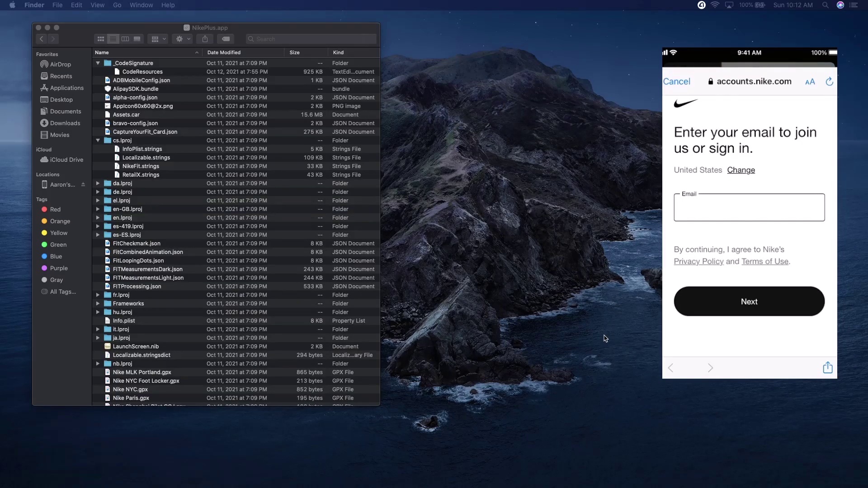Screen dimensions: 868x488
Task: Open the Finder menu
Action: pyautogui.click(x=34, y=5)
